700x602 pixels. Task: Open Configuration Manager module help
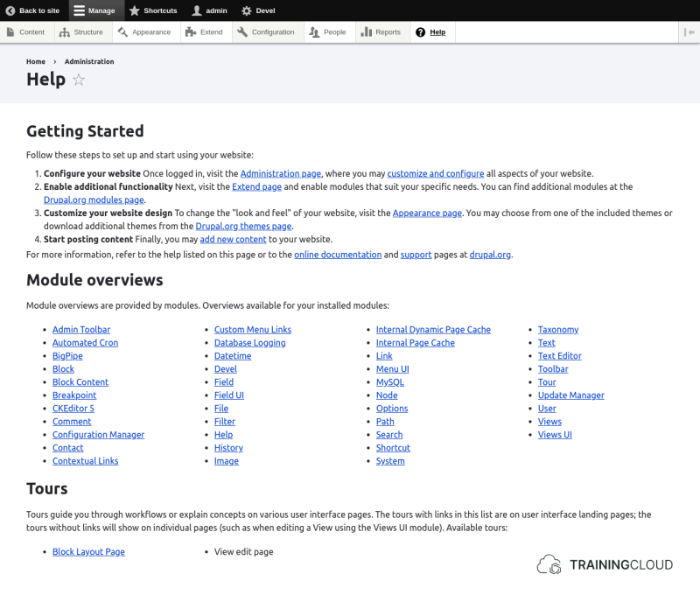[98, 435]
